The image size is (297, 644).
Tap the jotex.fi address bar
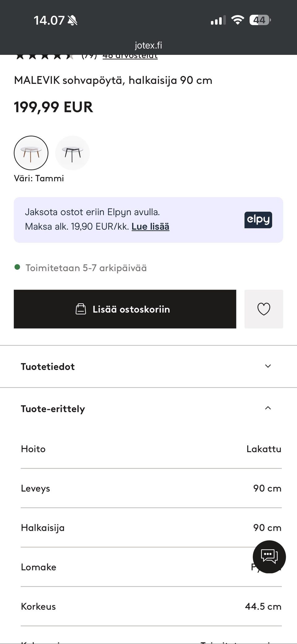pos(148,45)
